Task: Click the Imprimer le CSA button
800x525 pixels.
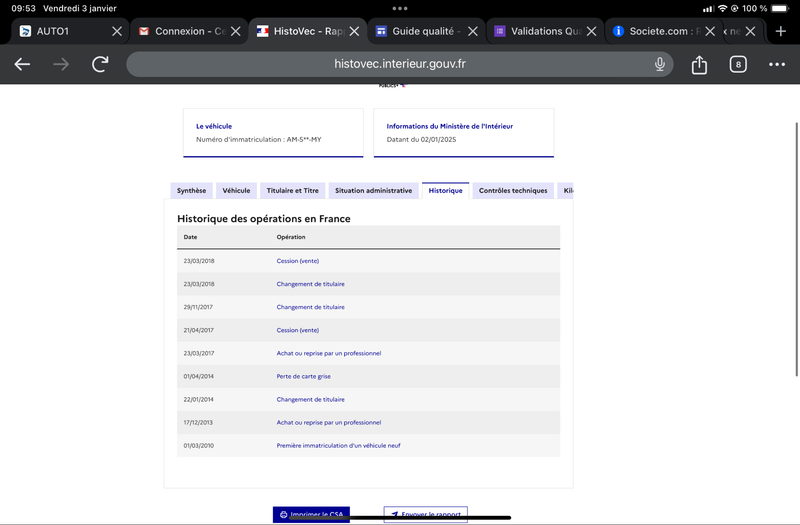Action: pyautogui.click(x=311, y=514)
